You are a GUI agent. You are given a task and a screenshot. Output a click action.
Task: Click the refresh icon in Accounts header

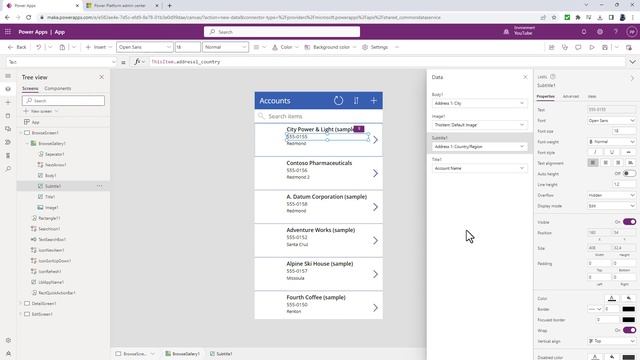[338, 100]
